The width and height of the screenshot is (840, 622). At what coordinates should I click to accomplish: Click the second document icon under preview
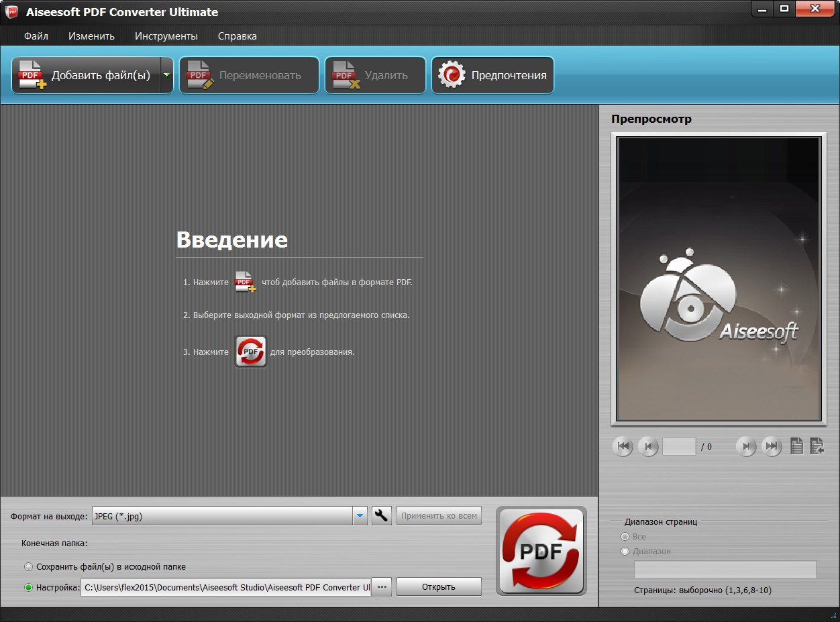(x=817, y=446)
